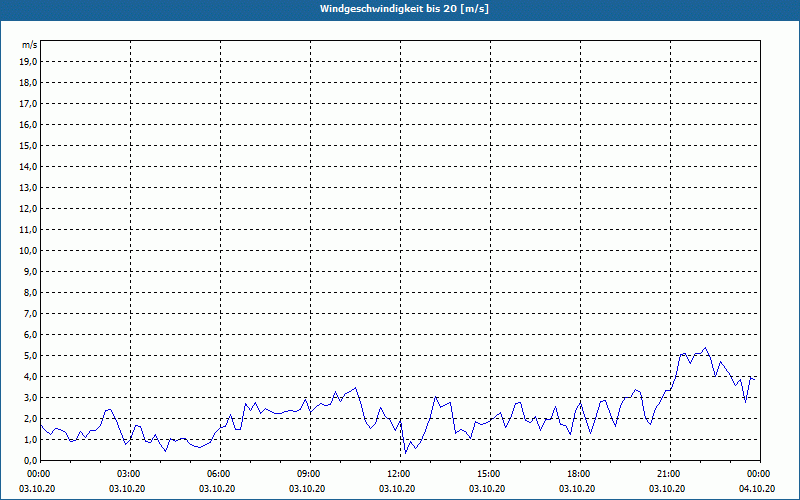This screenshot has width=800, height=500.
Task: Pick the '9,0' y-axis tick label
Action: coord(30,271)
